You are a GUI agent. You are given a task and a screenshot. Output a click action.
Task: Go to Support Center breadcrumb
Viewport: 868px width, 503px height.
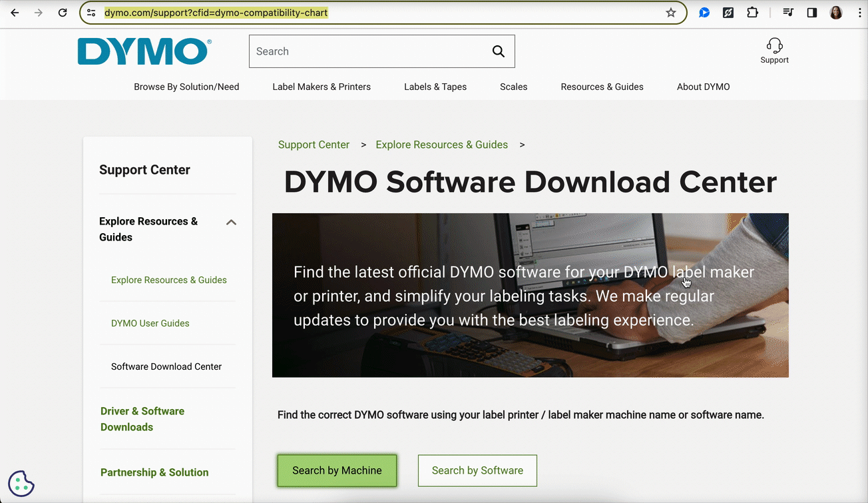pos(314,145)
